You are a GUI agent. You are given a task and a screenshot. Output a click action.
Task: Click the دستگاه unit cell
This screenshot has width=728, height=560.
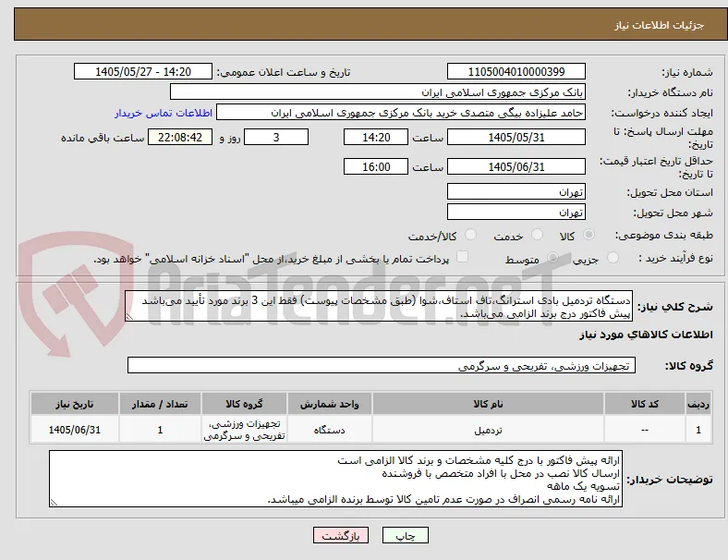(329, 430)
